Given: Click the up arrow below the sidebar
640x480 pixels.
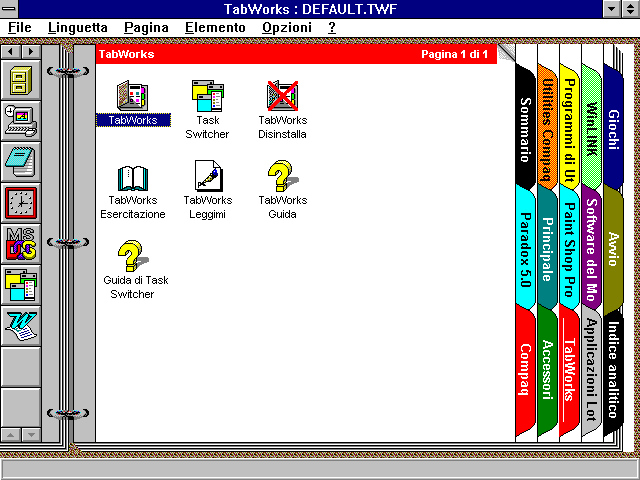Looking at the screenshot, I should pyautogui.click(x=11, y=435).
